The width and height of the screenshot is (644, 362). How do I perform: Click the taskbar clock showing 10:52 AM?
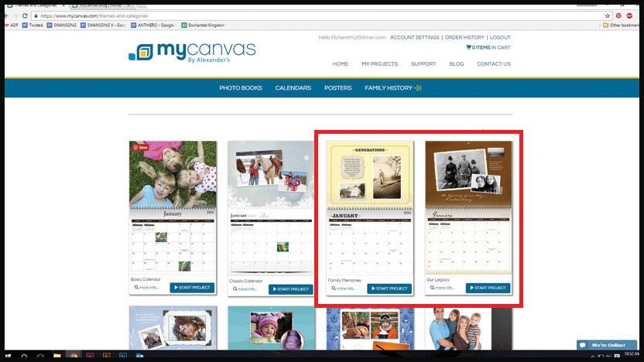coord(632,353)
